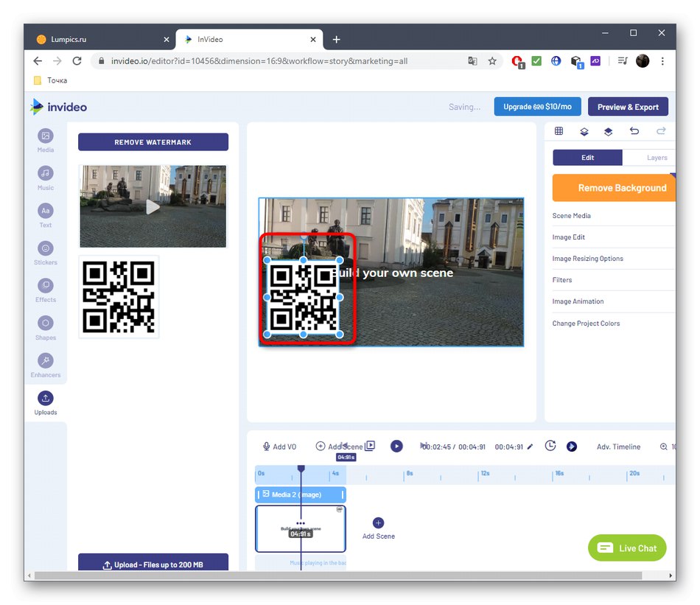Click Remove Background button

[x=614, y=188]
